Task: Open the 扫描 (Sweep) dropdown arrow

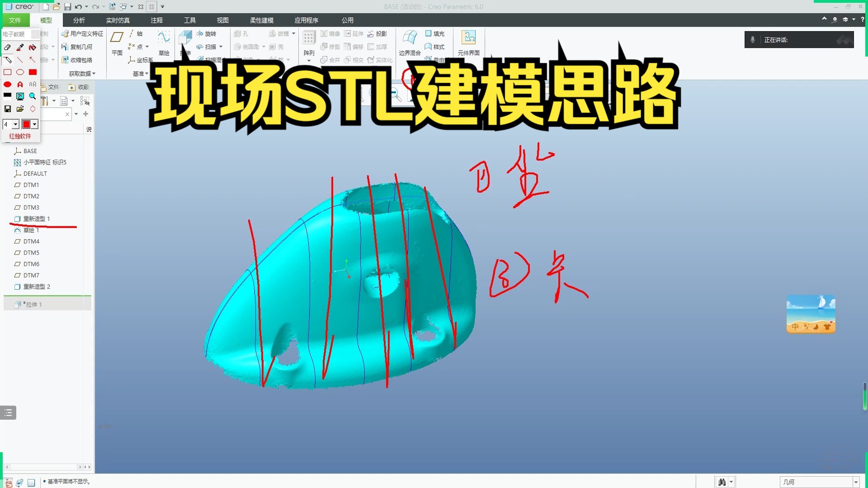Action: click(221, 47)
